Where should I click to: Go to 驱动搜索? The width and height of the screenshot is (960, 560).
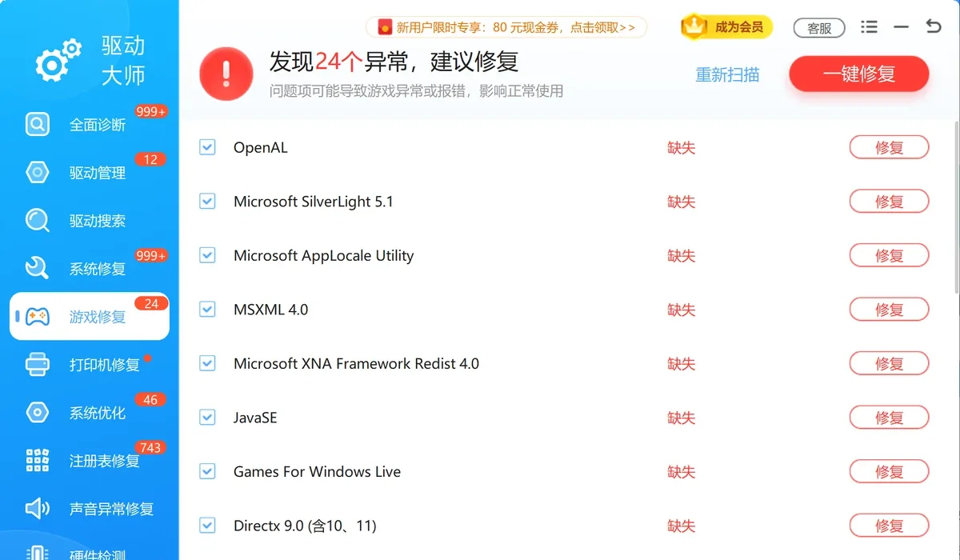(90, 221)
